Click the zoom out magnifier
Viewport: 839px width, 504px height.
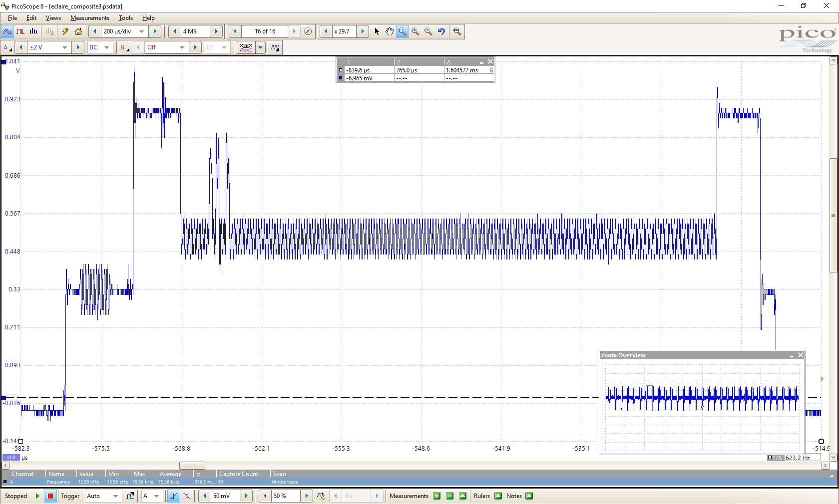coord(428,31)
